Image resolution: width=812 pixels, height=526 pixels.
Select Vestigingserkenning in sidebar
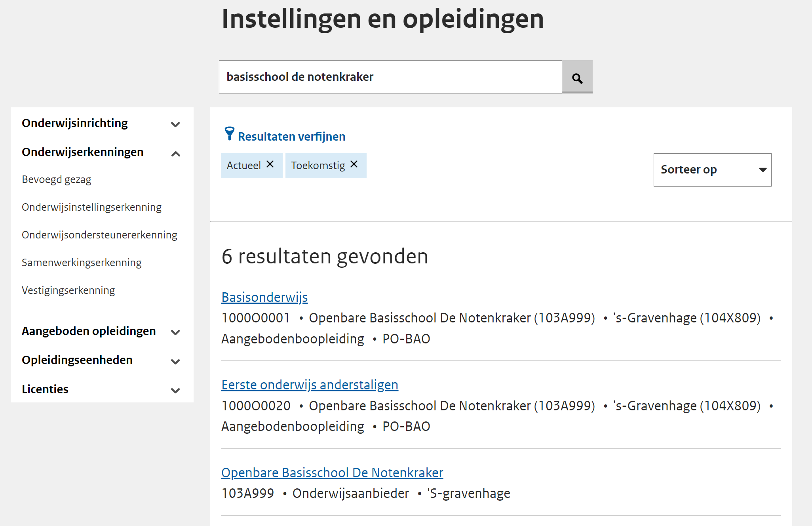tap(68, 290)
